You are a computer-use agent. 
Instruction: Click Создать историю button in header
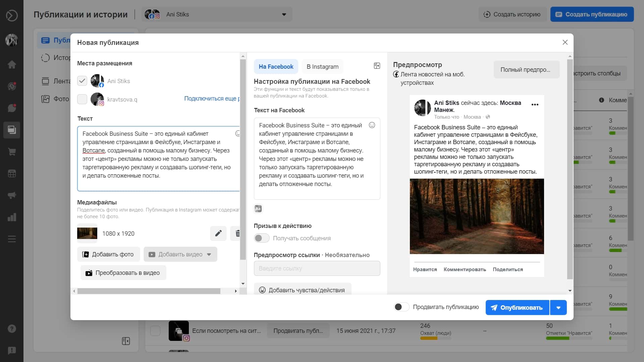(x=512, y=14)
